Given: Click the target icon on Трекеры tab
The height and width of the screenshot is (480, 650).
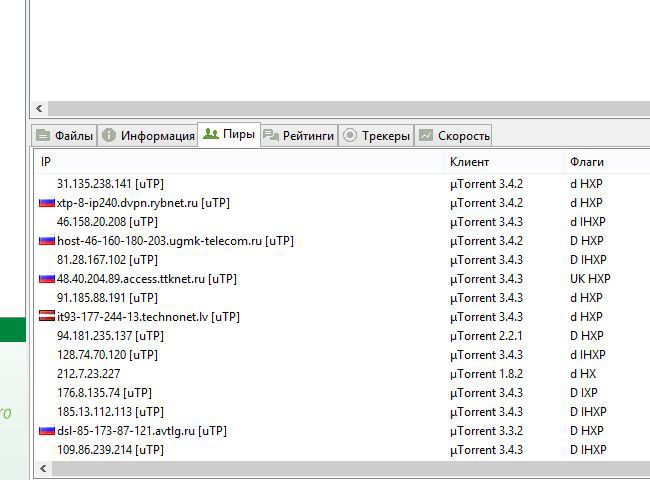Looking at the screenshot, I should 350,135.
